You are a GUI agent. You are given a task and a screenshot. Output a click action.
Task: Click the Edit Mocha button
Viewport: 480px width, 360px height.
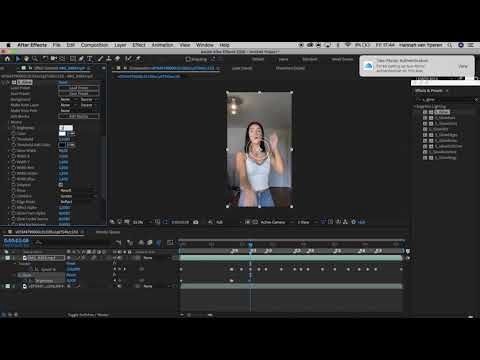[x=79, y=116]
